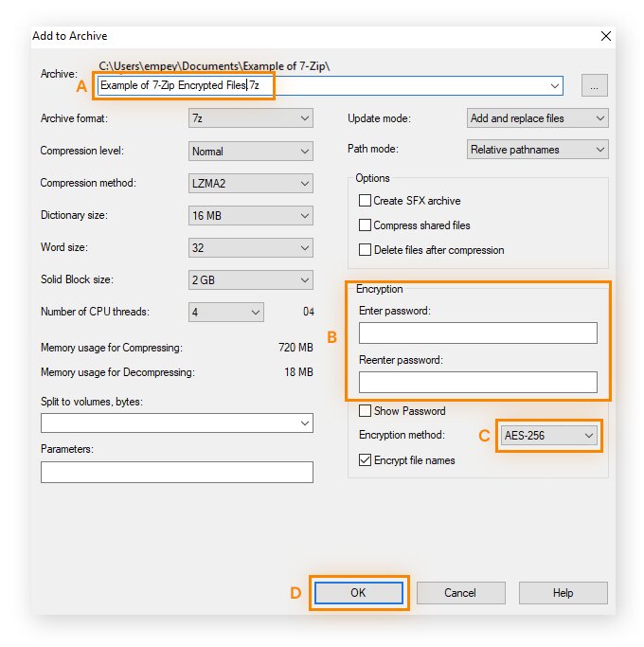Click the Parameters input field
644x647 pixels.
(x=176, y=472)
